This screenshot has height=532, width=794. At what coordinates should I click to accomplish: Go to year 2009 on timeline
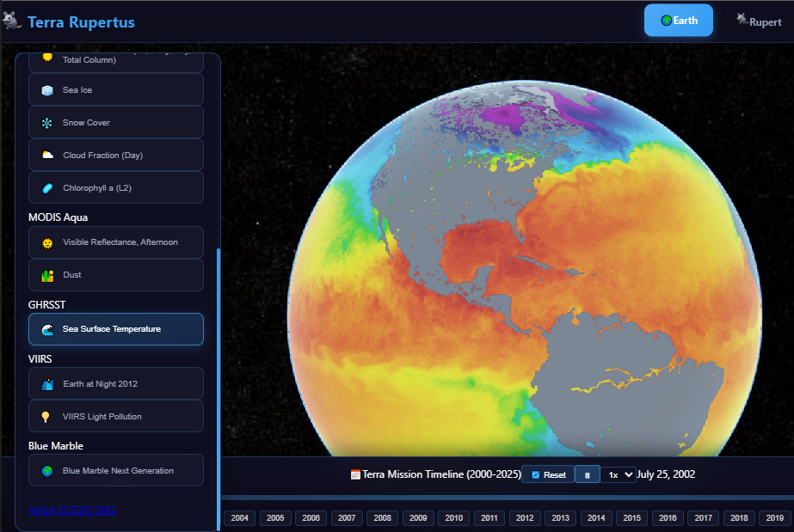tap(418, 518)
